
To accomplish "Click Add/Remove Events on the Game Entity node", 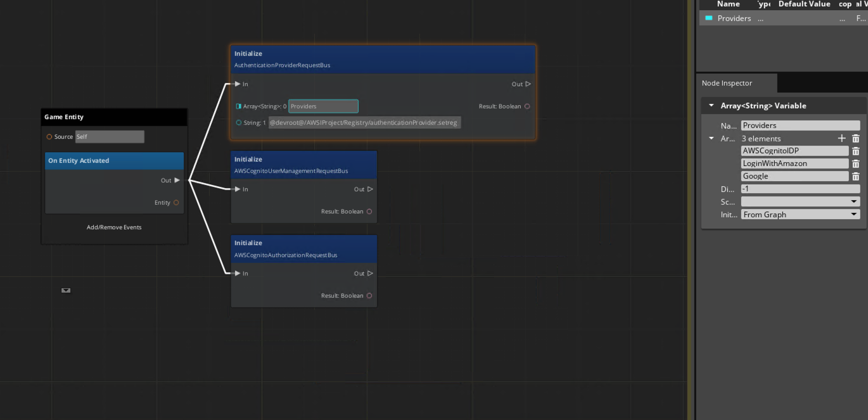I will [114, 227].
